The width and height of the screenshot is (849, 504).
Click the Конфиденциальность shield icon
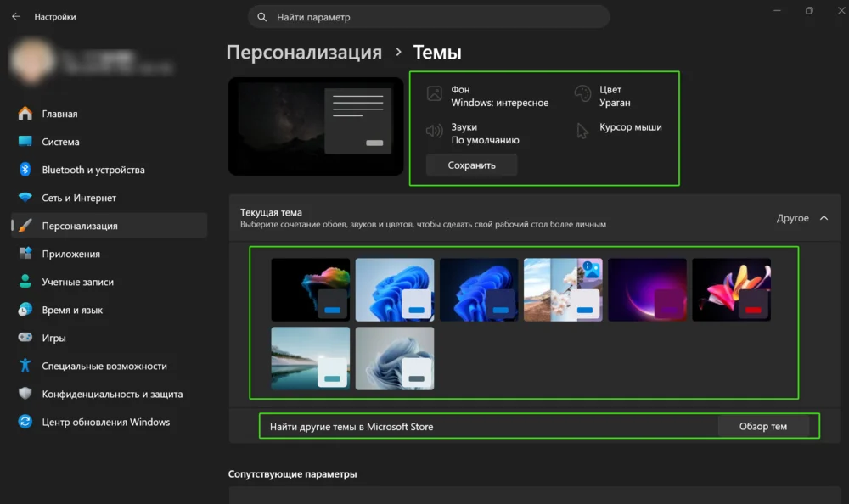click(25, 394)
